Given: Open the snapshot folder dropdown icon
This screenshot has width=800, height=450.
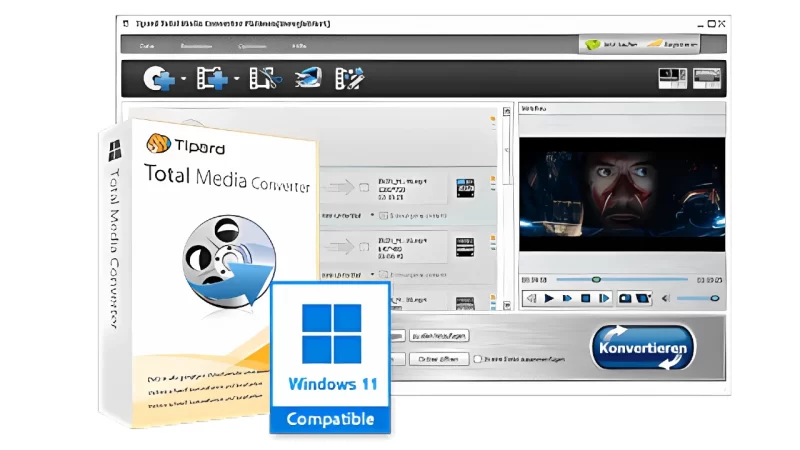Looking at the screenshot, I should pyautogui.click(x=643, y=298).
